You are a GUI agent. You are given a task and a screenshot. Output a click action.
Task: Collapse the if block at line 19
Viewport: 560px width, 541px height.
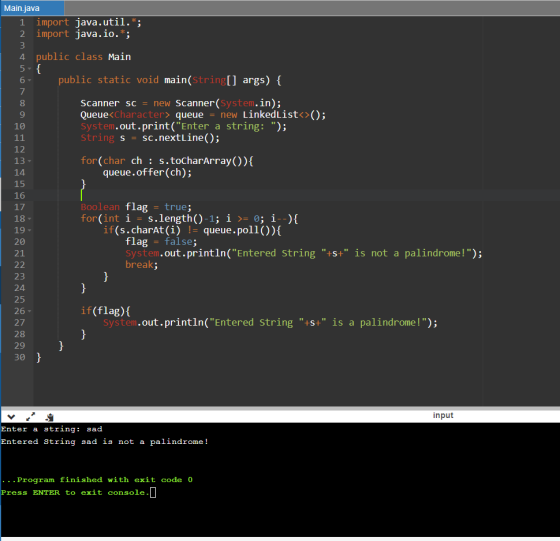(x=29, y=230)
